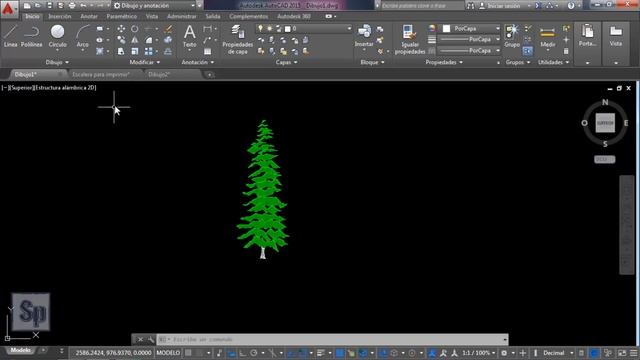Click the Mirror (Simetría) tool icon
The width and height of the screenshot is (640, 360).
(135, 40)
